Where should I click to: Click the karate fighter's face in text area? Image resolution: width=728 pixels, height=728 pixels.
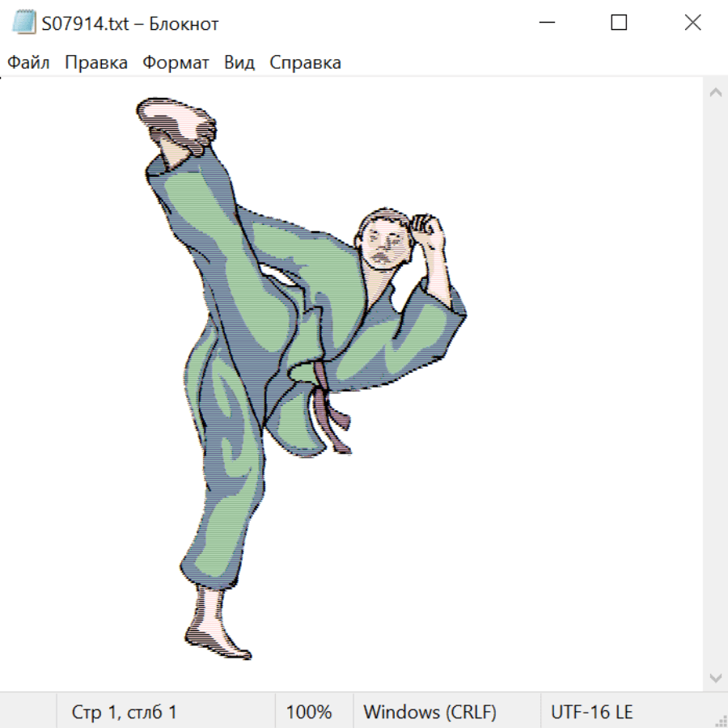[x=383, y=244]
